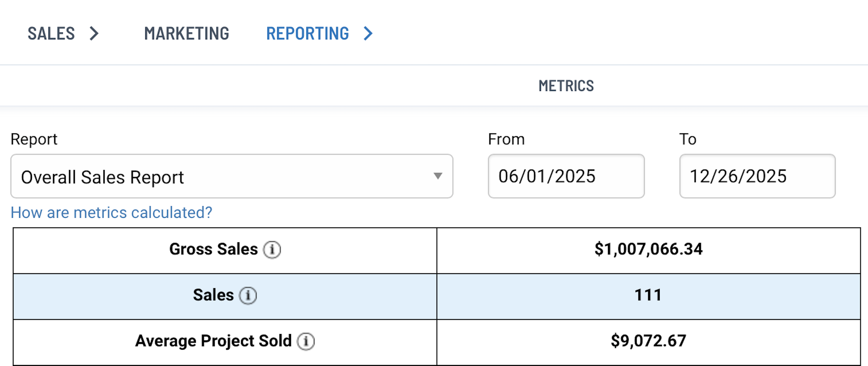Click the Report field label

click(34, 139)
